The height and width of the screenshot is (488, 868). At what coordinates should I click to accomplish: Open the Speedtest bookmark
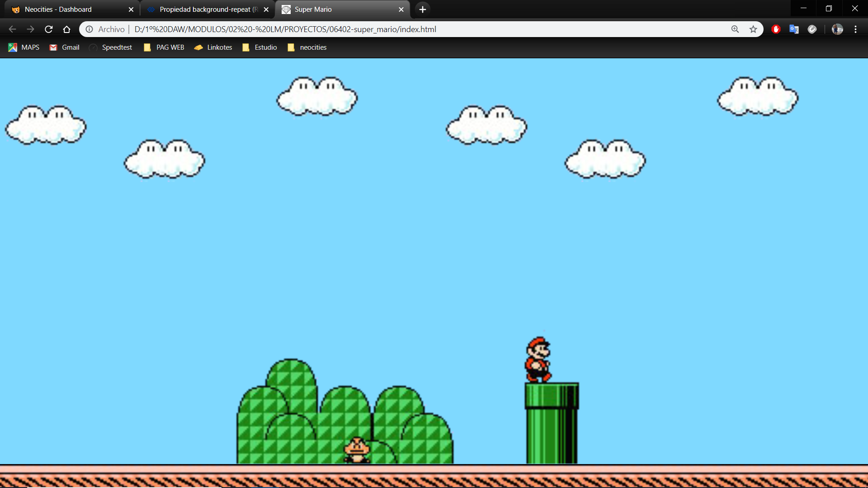pos(111,47)
